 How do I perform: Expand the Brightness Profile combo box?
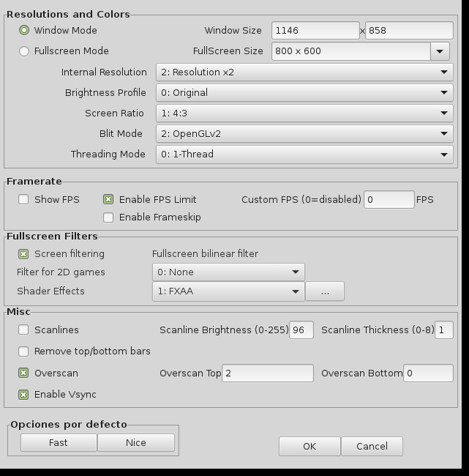click(x=304, y=92)
